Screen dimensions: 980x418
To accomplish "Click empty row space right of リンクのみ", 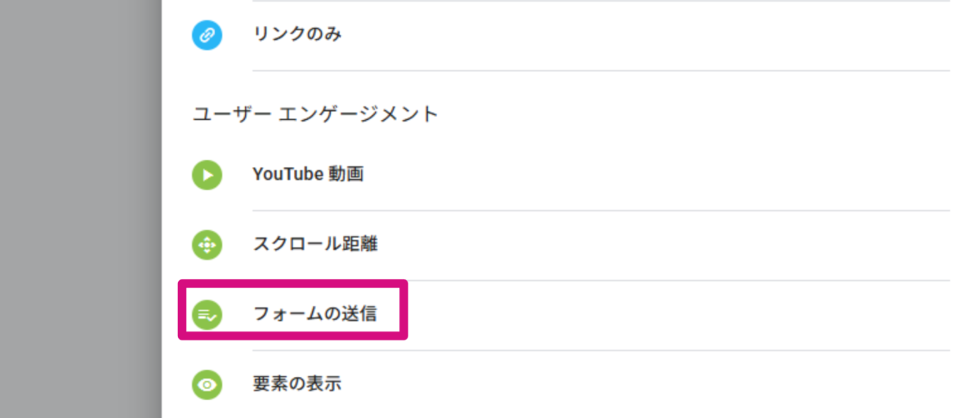I will pyautogui.click(x=653, y=35).
